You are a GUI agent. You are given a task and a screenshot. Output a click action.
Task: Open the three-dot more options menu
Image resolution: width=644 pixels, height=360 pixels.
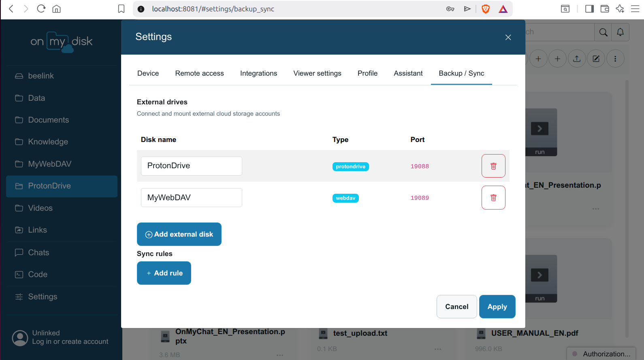(615, 59)
